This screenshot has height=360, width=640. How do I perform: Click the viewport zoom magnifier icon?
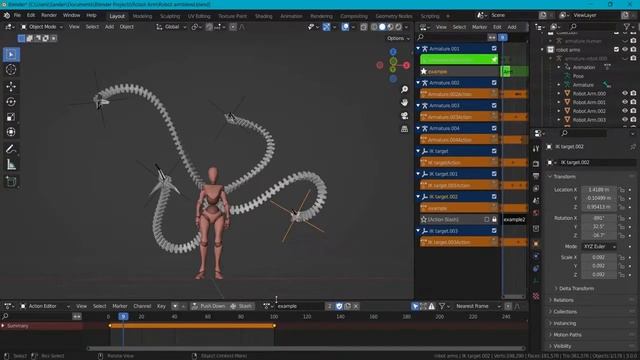[404, 89]
